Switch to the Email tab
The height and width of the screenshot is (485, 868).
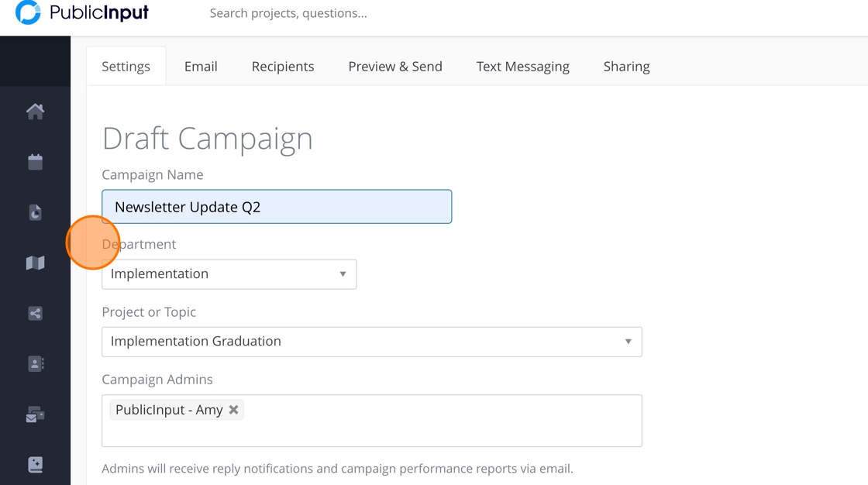click(x=201, y=67)
